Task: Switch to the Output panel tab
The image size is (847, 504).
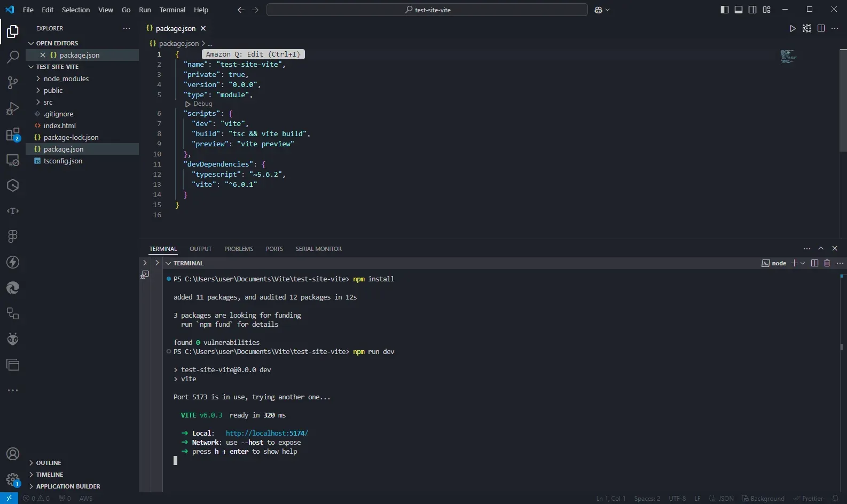Action: coord(200,249)
